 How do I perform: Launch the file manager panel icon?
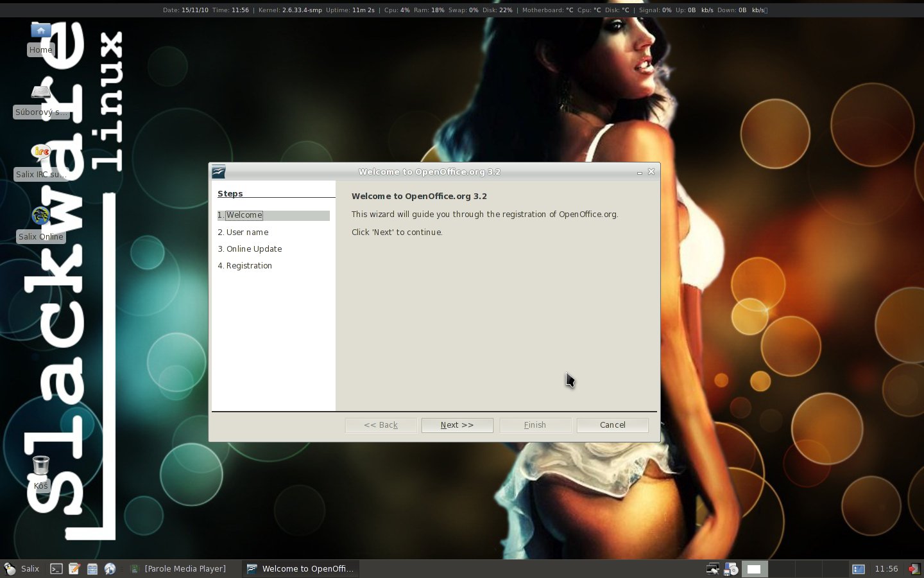[92, 568]
